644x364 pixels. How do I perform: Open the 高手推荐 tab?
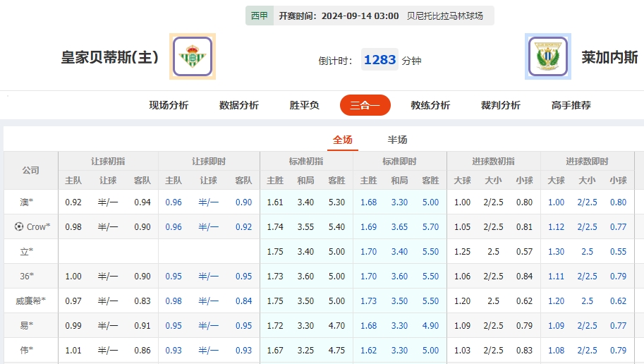coord(571,105)
